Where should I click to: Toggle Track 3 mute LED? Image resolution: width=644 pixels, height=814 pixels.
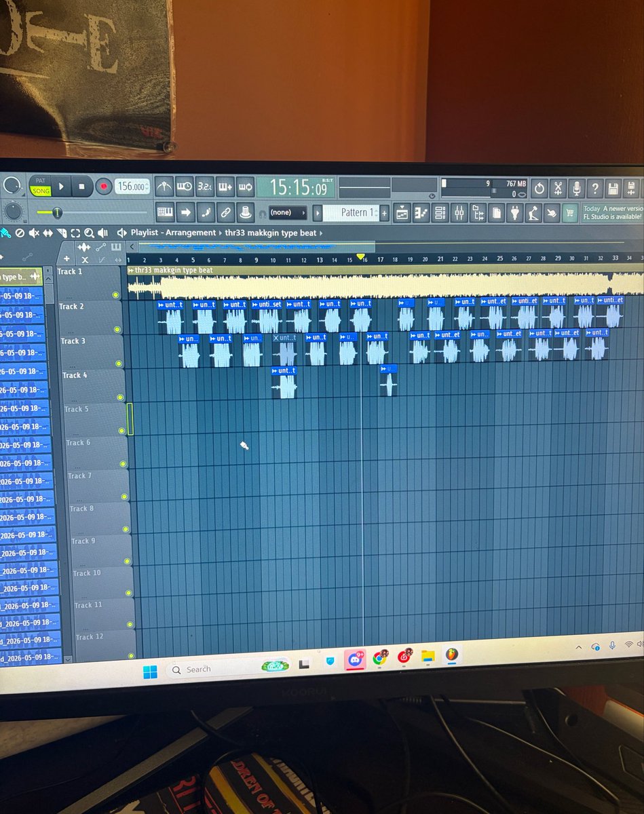coord(119,364)
